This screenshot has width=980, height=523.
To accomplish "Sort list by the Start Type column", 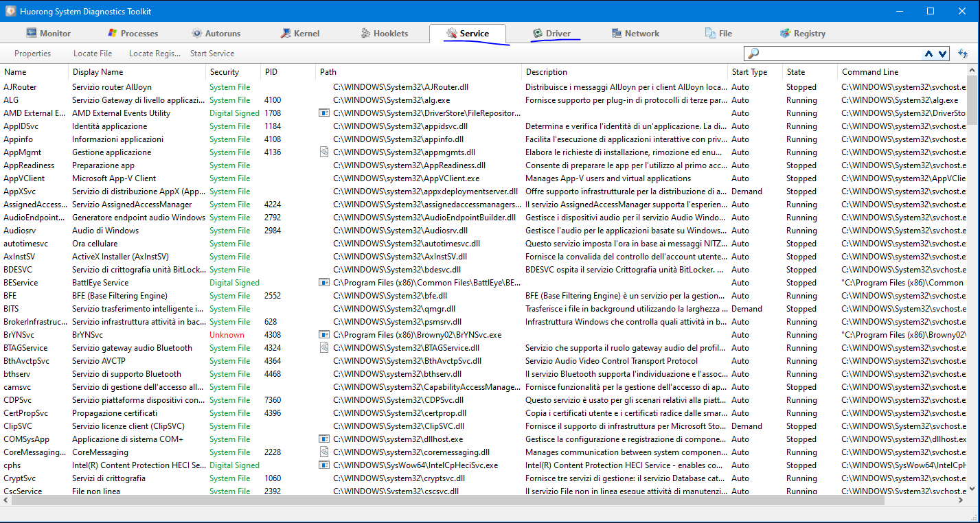I will point(750,72).
